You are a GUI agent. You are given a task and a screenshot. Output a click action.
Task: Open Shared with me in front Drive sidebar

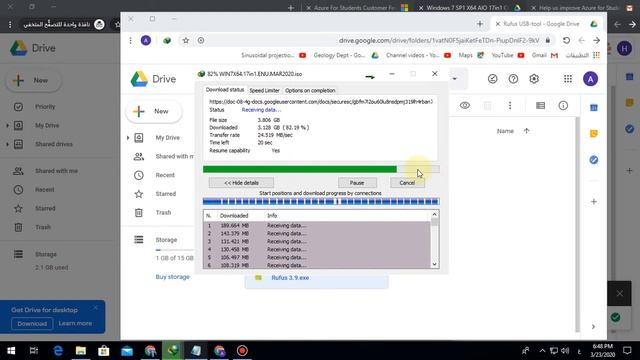[175, 156]
